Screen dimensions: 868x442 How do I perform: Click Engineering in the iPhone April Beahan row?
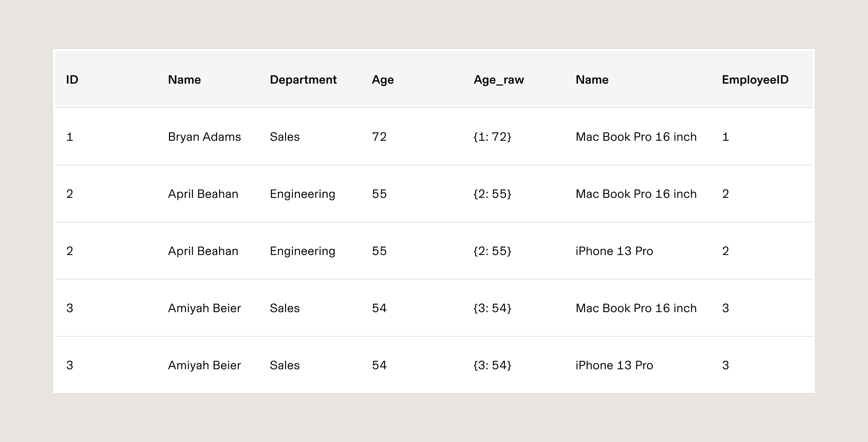pyautogui.click(x=302, y=251)
